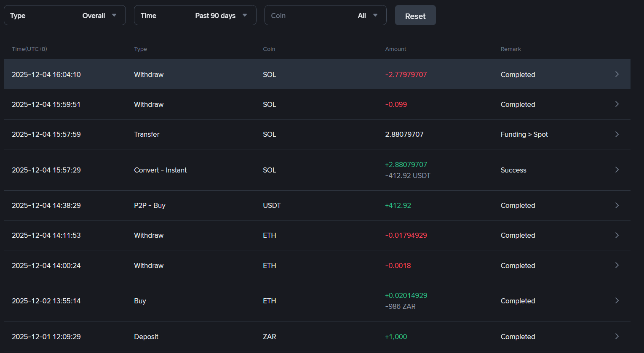Screen dimensions: 644x353
Task: Open details arrow for SOL withdraw -2.77979707
Action: click(x=617, y=74)
